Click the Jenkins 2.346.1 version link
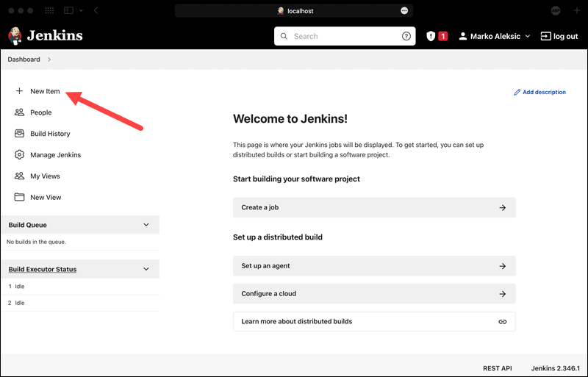 coord(556,368)
